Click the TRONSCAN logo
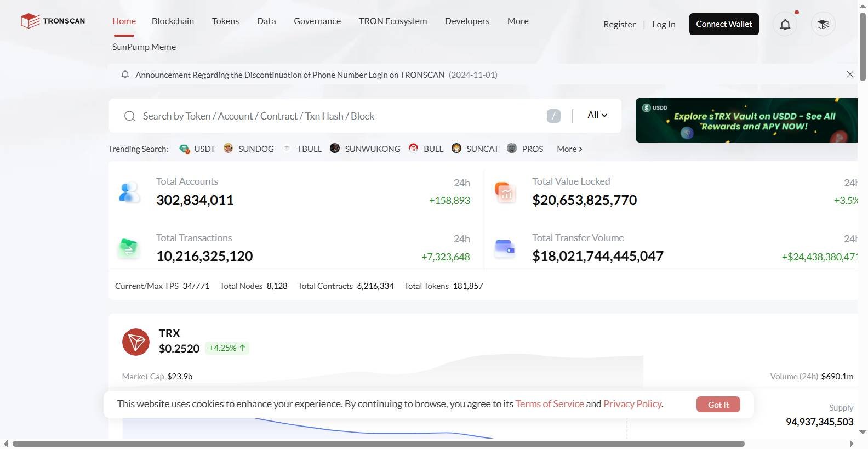868x449 pixels. point(53,21)
